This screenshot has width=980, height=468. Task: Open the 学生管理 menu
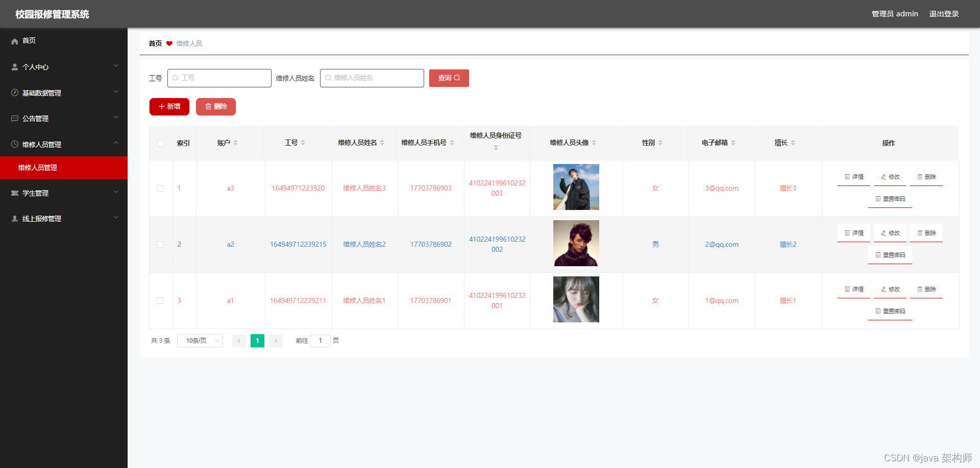click(x=64, y=193)
